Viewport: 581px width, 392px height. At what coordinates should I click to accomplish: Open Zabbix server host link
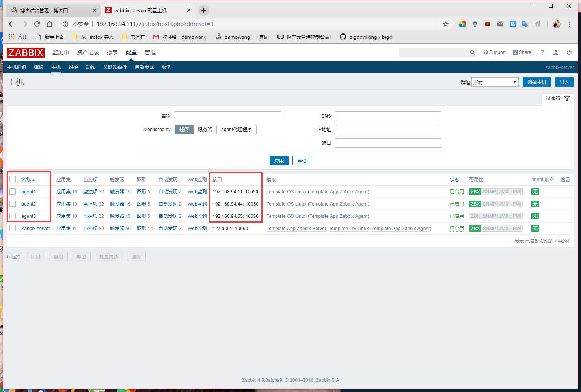(35, 229)
